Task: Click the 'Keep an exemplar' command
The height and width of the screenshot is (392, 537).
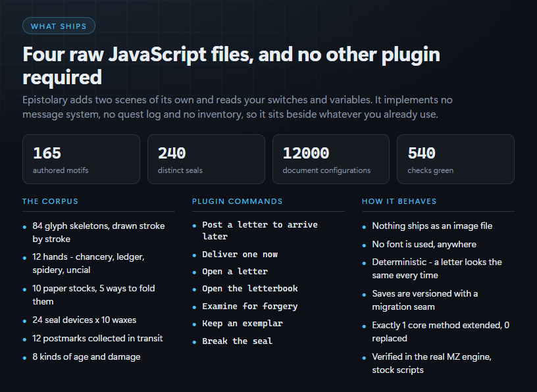Action: [242, 323]
